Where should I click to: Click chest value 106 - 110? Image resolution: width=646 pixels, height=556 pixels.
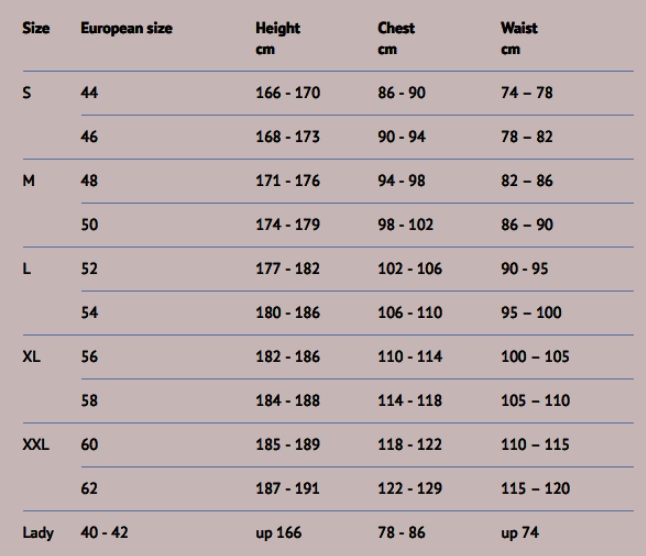click(x=410, y=313)
